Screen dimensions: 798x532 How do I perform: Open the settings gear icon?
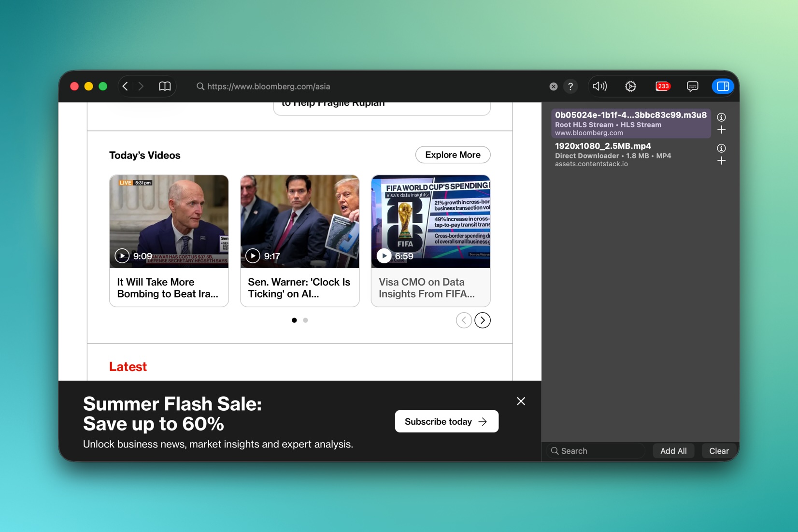pos(630,86)
